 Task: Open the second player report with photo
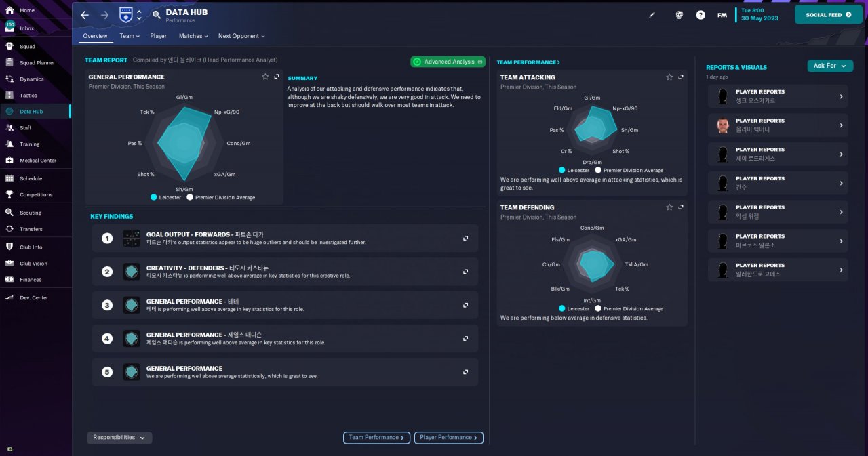[x=778, y=125]
